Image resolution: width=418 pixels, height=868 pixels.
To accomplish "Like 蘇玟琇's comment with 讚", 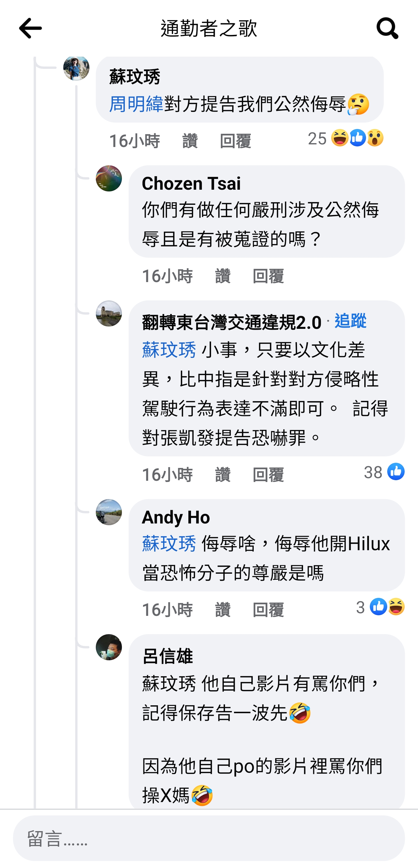I will (190, 141).
